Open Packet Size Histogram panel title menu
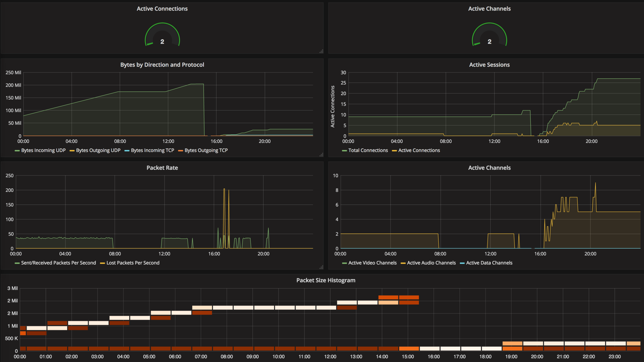The image size is (644, 362). [x=326, y=280]
